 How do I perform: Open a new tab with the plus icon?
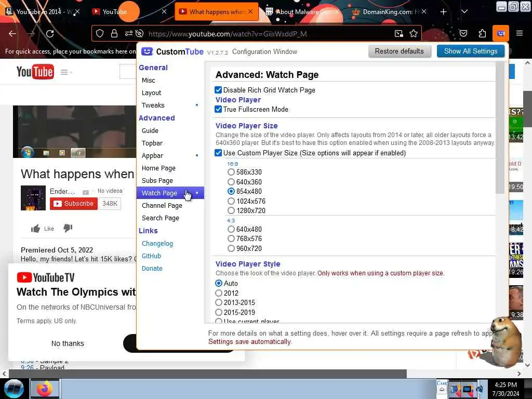444,12
